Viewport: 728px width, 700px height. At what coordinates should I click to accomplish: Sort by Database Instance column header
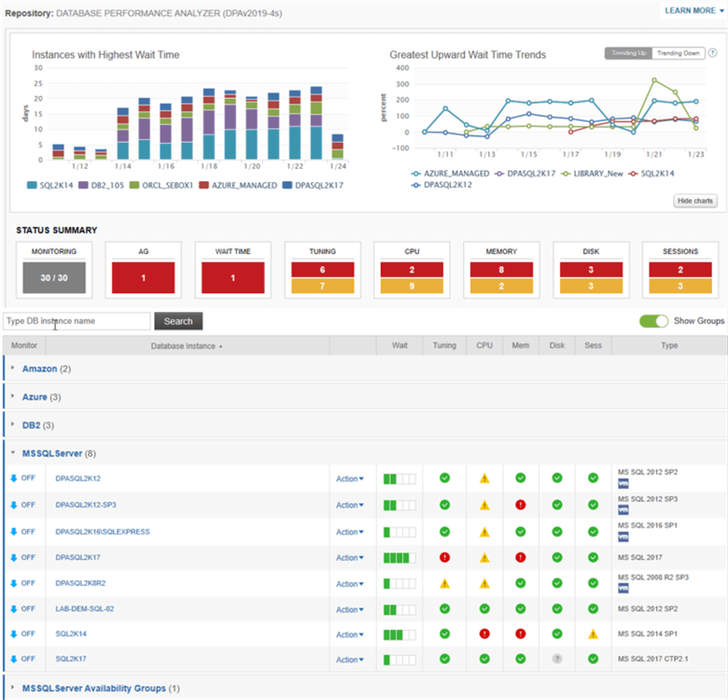click(187, 346)
